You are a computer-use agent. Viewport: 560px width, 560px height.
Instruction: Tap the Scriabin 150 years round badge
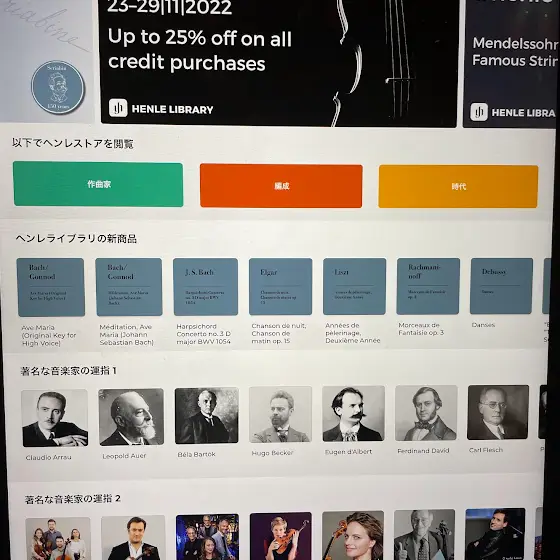pyautogui.click(x=58, y=87)
